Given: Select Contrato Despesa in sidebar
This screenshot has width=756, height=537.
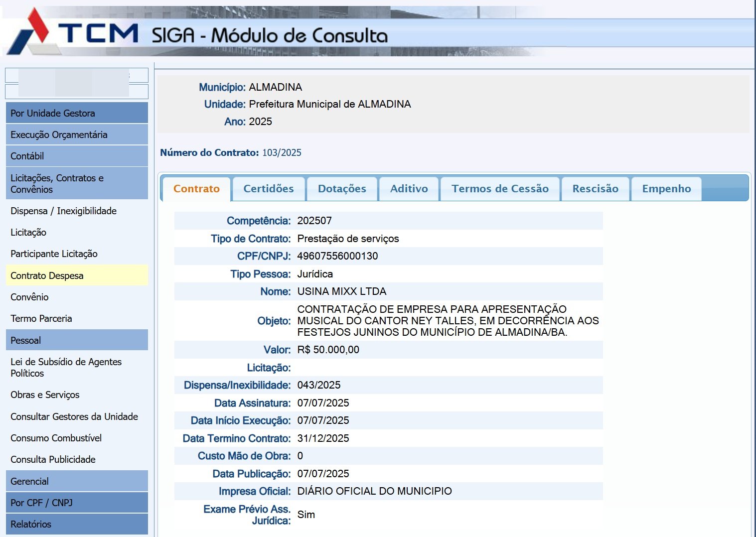Looking at the screenshot, I should 77,275.
